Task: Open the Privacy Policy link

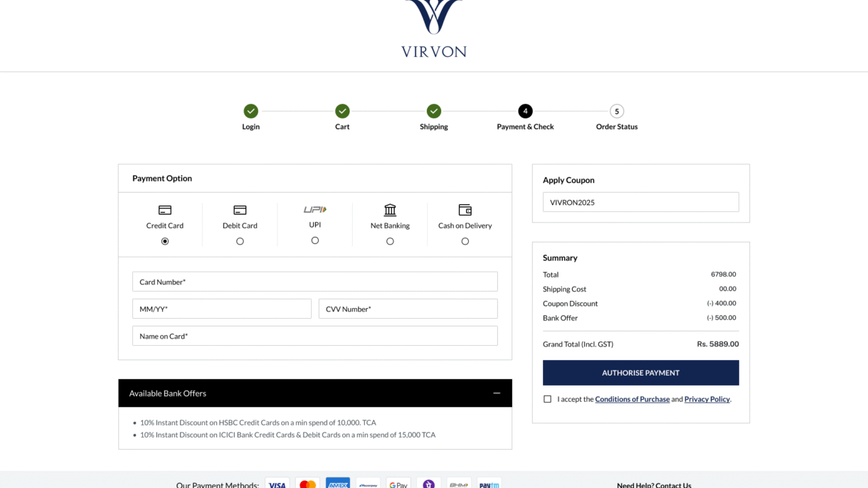Action: pyautogui.click(x=706, y=399)
